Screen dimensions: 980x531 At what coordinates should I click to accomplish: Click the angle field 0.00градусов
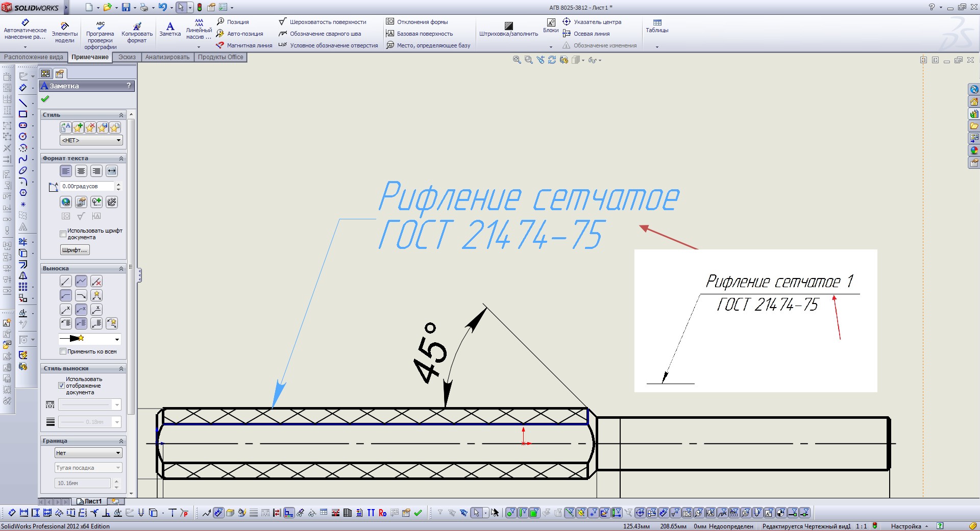87,186
